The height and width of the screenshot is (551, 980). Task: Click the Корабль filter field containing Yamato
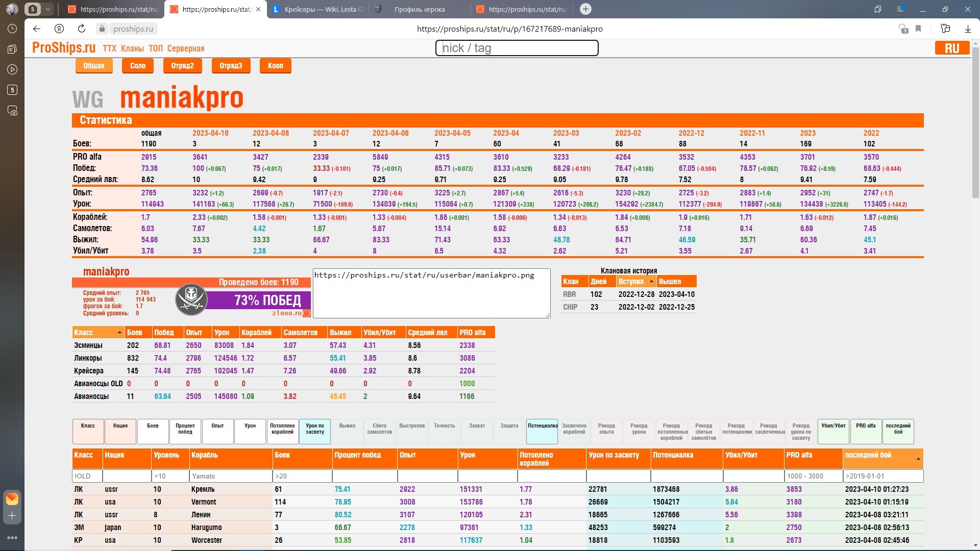(231, 476)
